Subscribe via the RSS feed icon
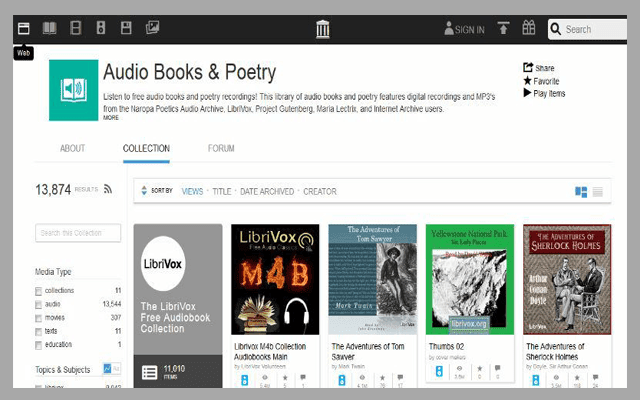 pos(108,189)
